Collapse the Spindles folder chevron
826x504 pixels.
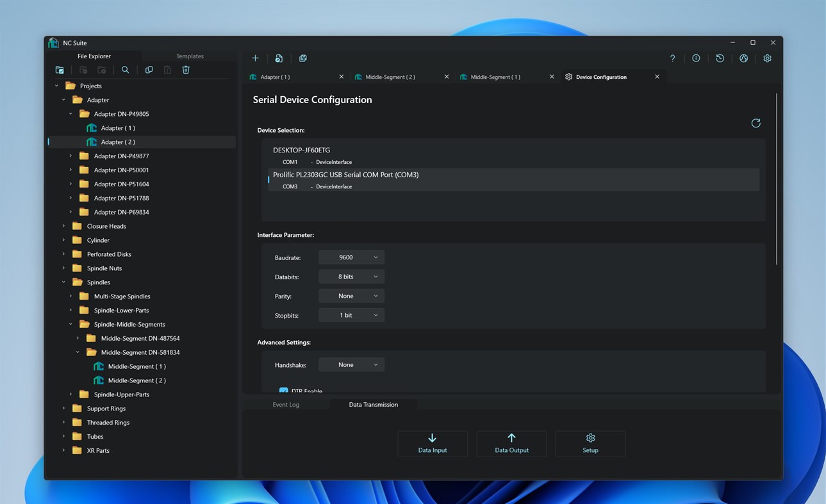coord(63,282)
